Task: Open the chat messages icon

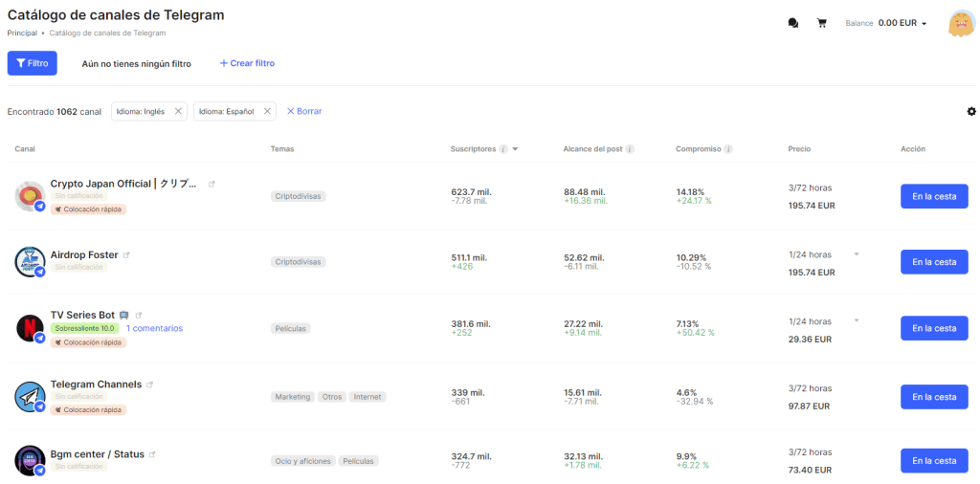Action: tap(793, 23)
